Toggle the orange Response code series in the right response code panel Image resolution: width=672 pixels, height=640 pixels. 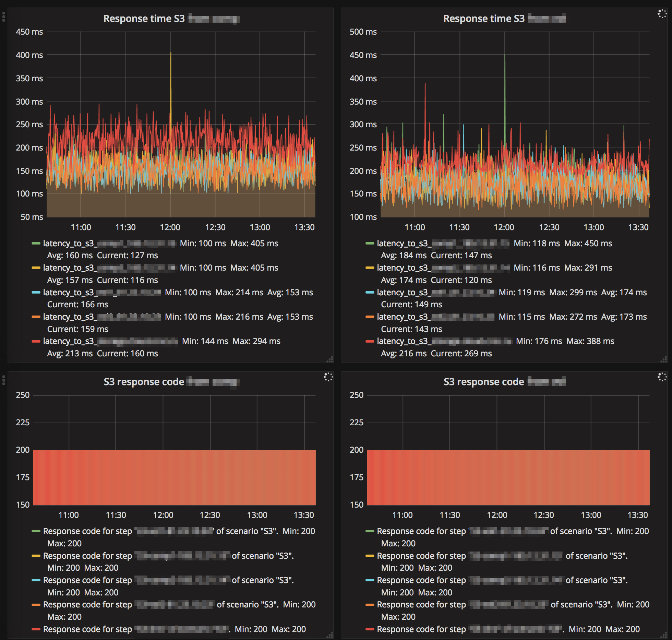pyautogui.click(x=495, y=605)
